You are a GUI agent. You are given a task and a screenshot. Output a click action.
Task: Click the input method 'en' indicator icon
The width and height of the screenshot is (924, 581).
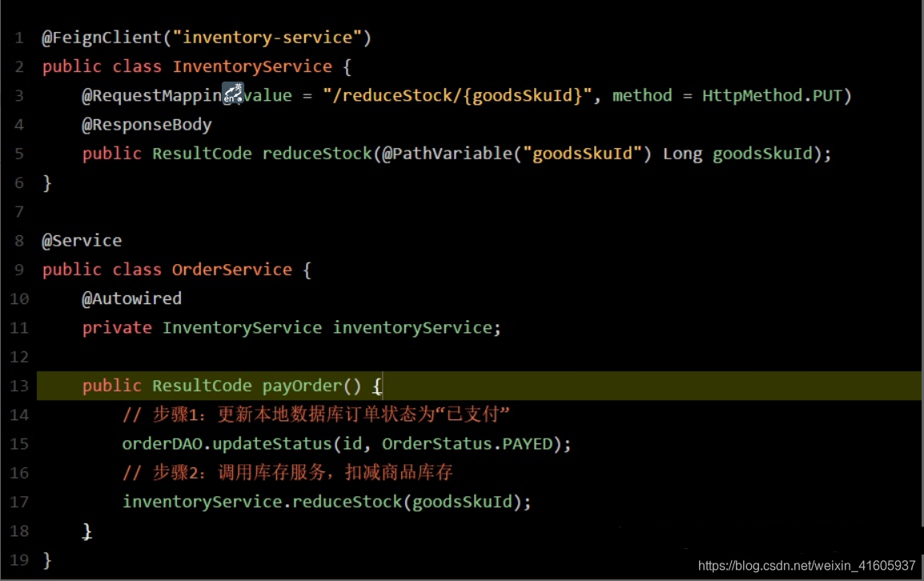(233, 94)
